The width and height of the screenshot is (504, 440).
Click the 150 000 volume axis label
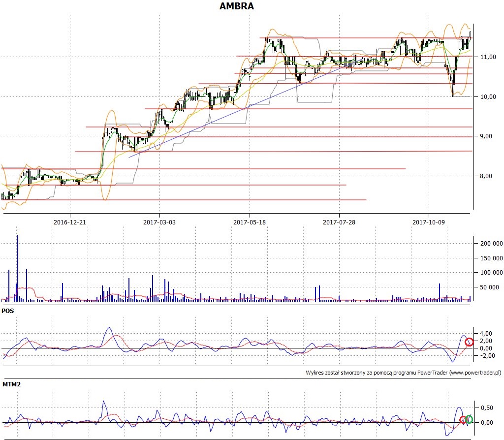pyautogui.click(x=492, y=258)
